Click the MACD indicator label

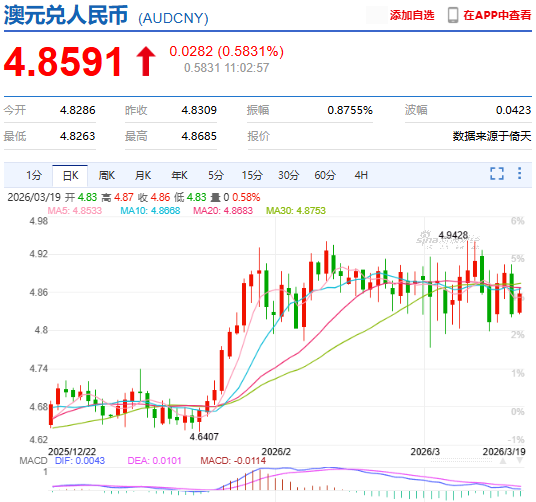click(33, 461)
